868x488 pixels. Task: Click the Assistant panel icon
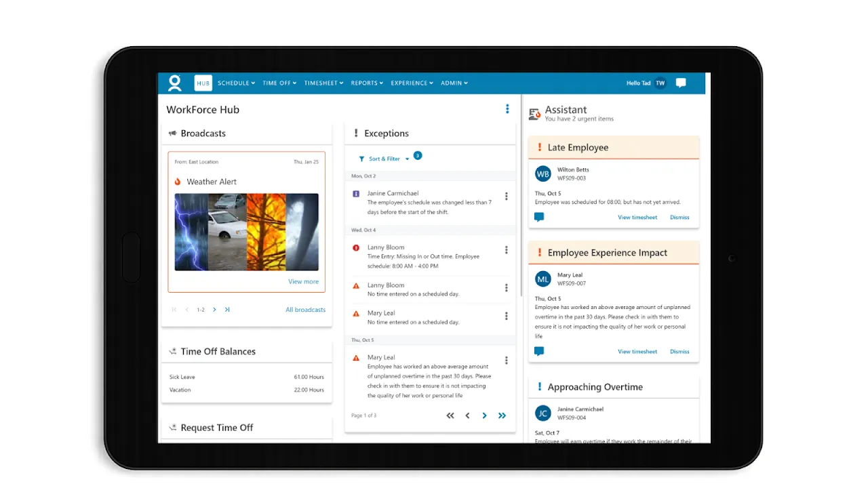(x=534, y=114)
